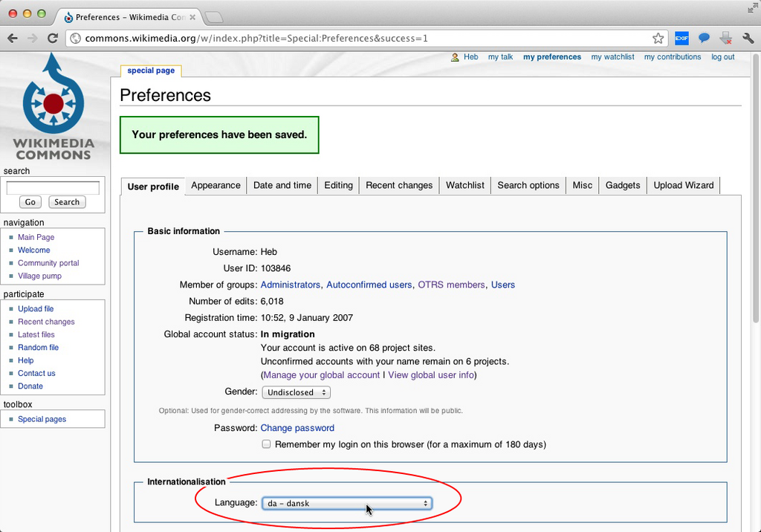Click the sidebar search text field
The image size is (761, 532).
[x=53, y=188]
